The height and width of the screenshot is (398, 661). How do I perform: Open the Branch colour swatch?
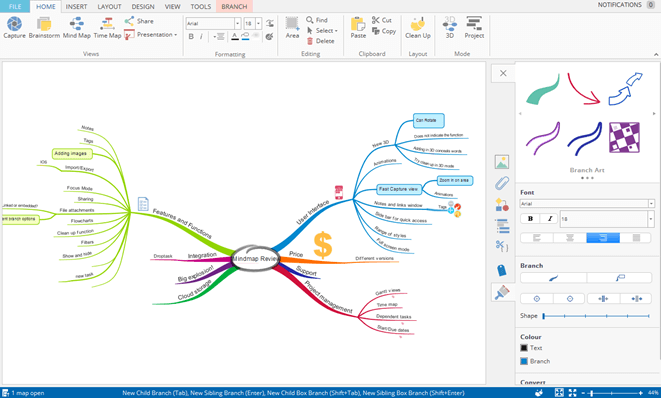point(524,361)
